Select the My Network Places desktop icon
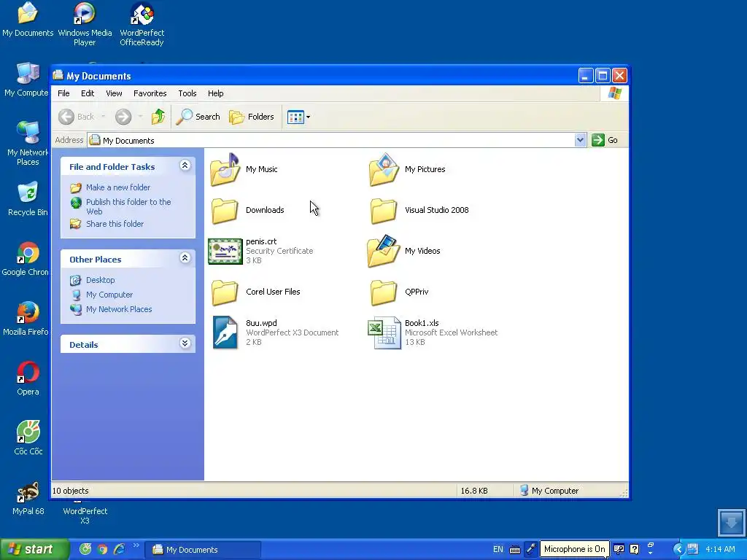The height and width of the screenshot is (560, 747). 28,144
